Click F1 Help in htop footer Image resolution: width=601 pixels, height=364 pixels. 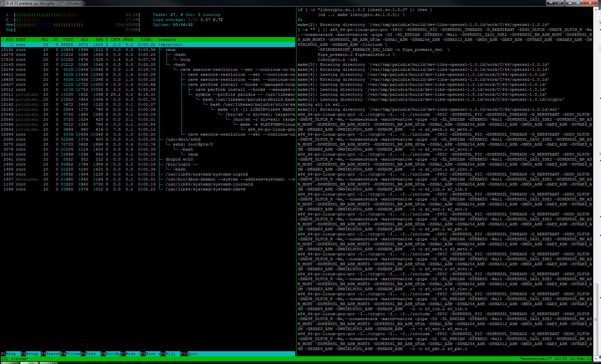(x=11, y=354)
